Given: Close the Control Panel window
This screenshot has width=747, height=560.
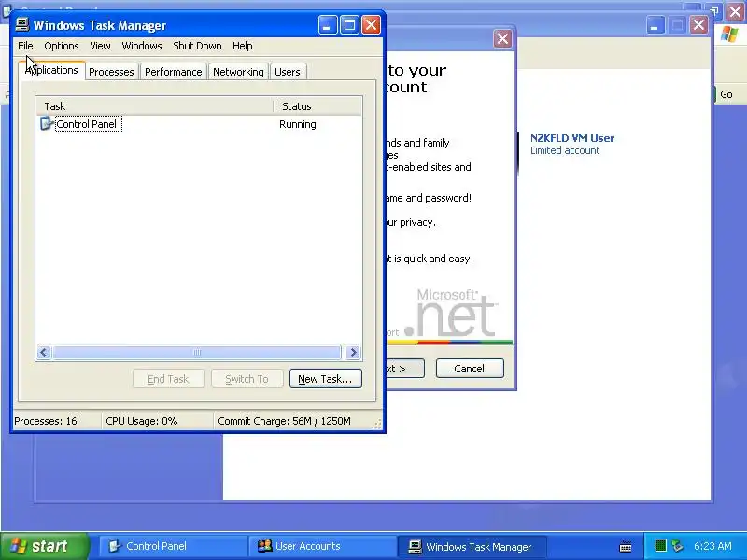Looking at the screenshot, I should pos(736,10).
